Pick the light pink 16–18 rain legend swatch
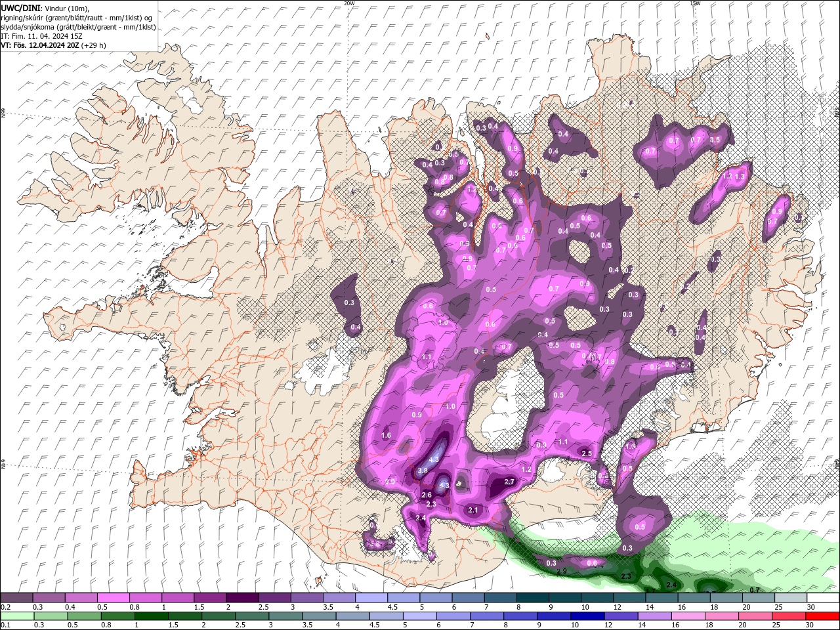The image size is (840, 630). coord(688,616)
